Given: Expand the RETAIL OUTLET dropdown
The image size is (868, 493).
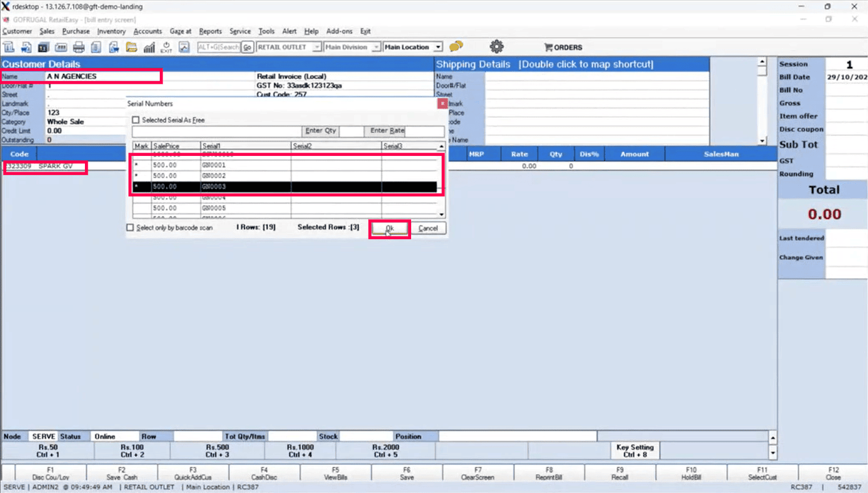Looking at the screenshot, I should point(317,48).
